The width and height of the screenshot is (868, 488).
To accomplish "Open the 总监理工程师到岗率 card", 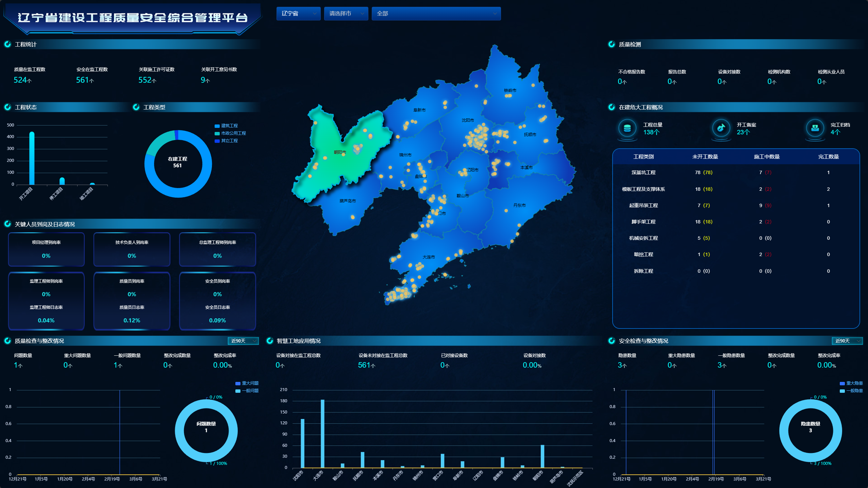I will pyautogui.click(x=218, y=249).
